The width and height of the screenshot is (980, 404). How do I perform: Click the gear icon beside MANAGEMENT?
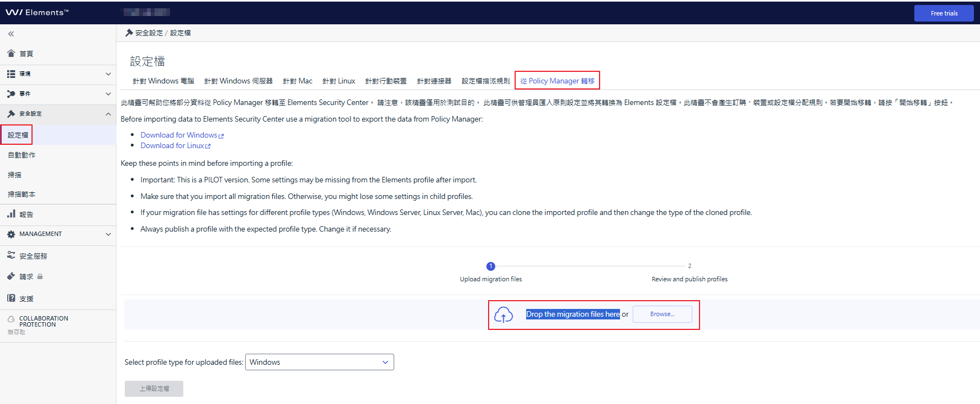(x=11, y=234)
